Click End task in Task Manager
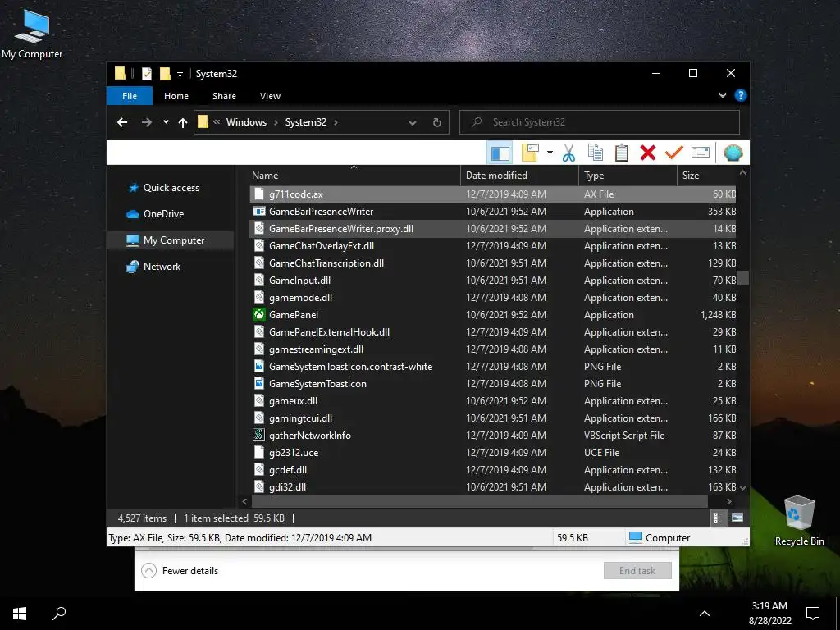 pyautogui.click(x=637, y=571)
